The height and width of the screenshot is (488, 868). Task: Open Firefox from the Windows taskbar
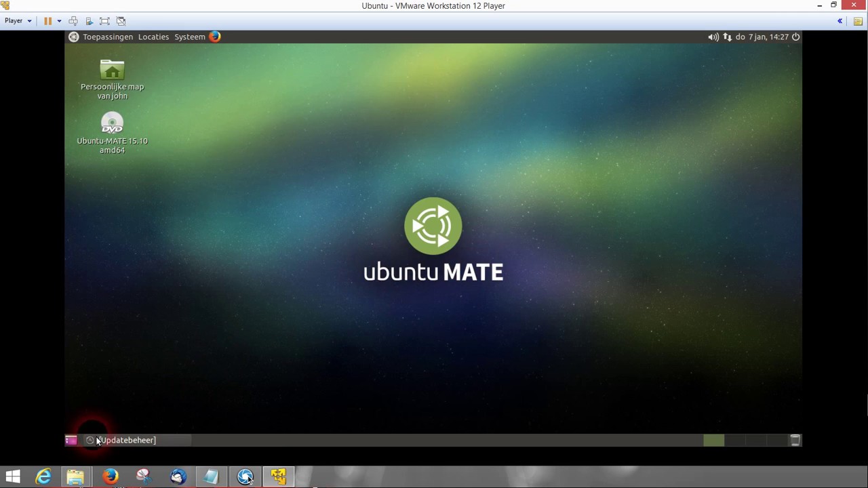[x=110, y=477]
